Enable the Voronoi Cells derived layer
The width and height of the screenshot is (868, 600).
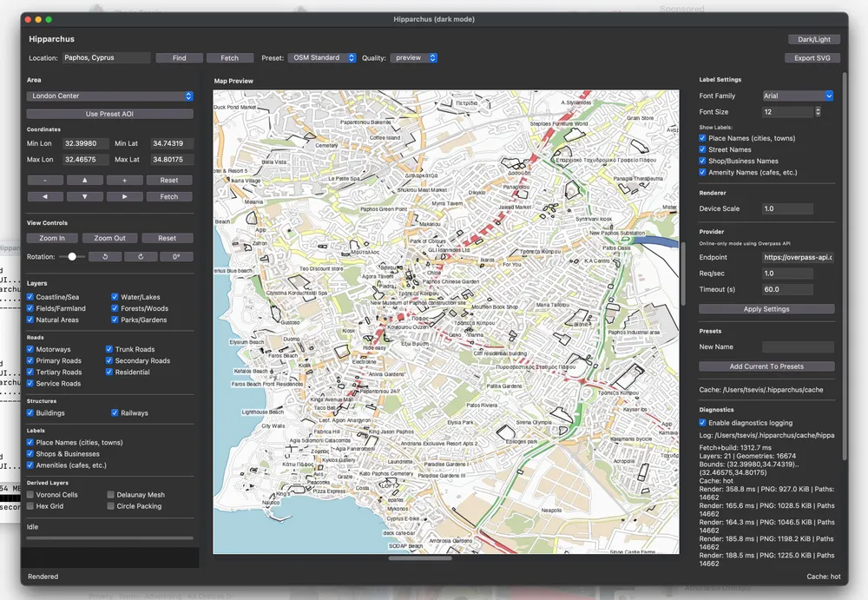31,495
